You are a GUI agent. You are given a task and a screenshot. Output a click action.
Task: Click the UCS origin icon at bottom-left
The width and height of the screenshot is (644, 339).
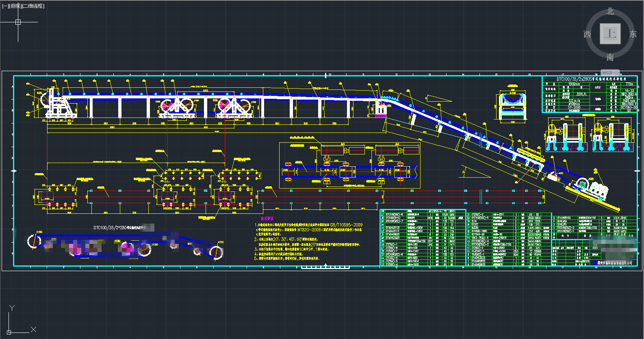tap(9, 332)
